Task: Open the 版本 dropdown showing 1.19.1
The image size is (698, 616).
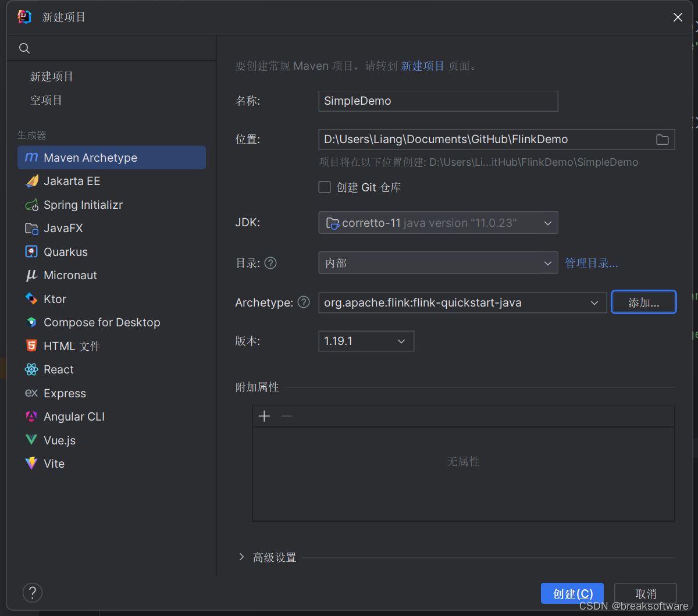Action: click(401, 341)
